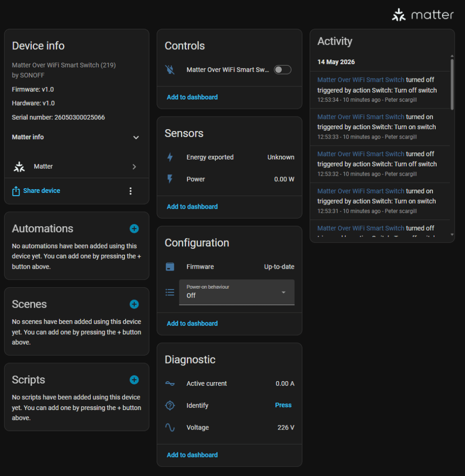This screenshot has height=476, width=465.
Task: Click the Matter Over WiFi Smart Switch (219) title
Action: [x=64, y=65]
